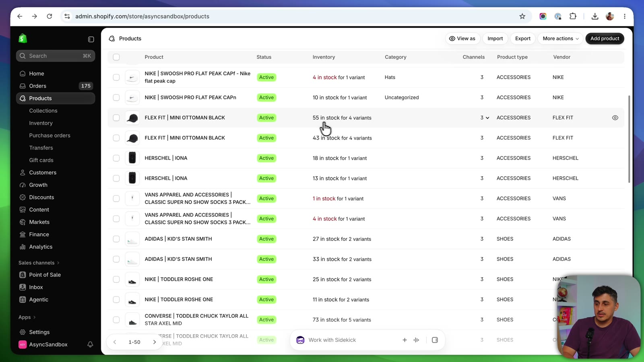The image size is (644, 362).
Task: Open Chrome three-dot menu
Action: pyautogui.click(x=624, y=16)
